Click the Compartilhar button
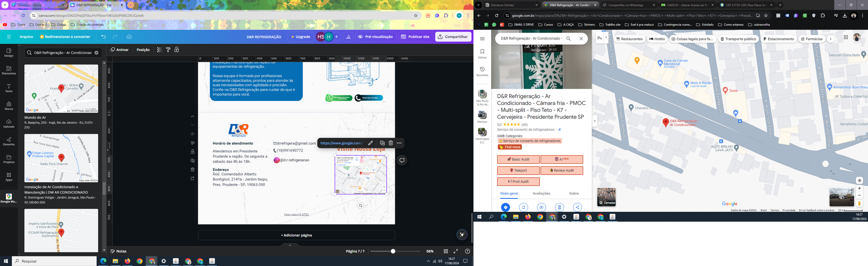 pyautogui.click(x=453, y=37)
